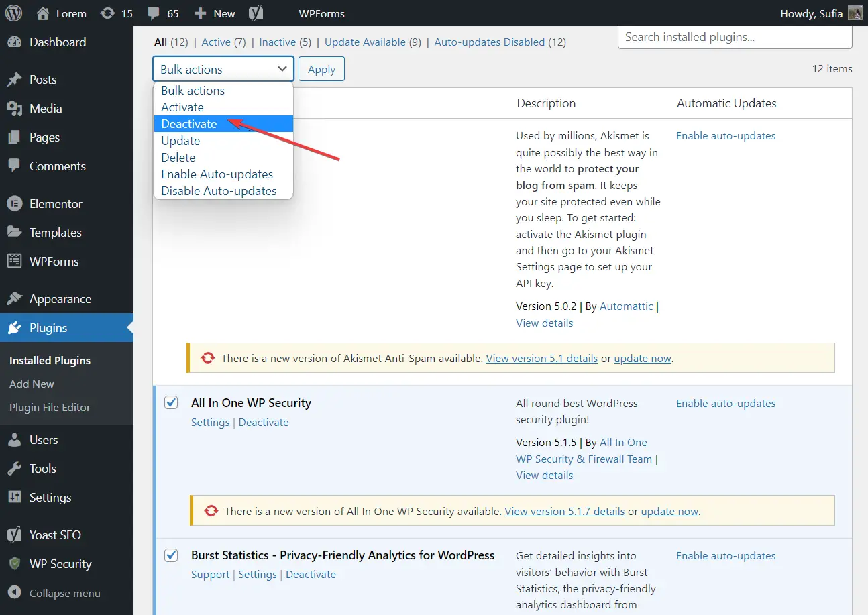The image size is (868, 615).
Task: Open the WP Security shield icon
Action: point(14,563)
